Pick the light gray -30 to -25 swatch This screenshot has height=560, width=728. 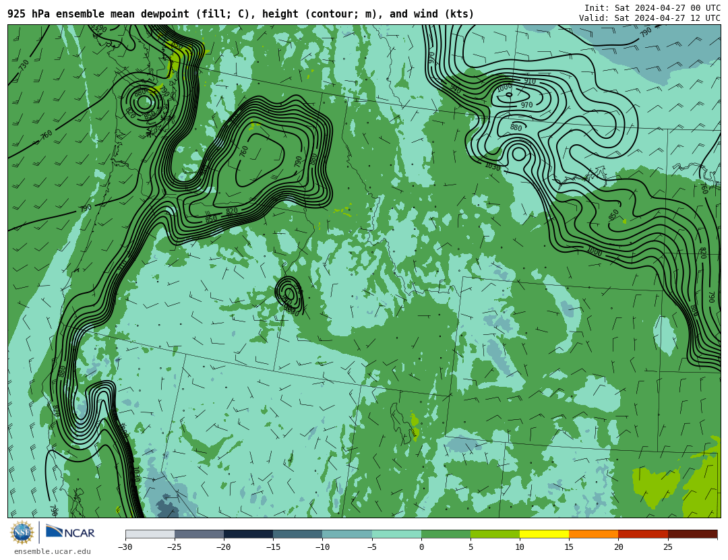[x=150, y=534]
